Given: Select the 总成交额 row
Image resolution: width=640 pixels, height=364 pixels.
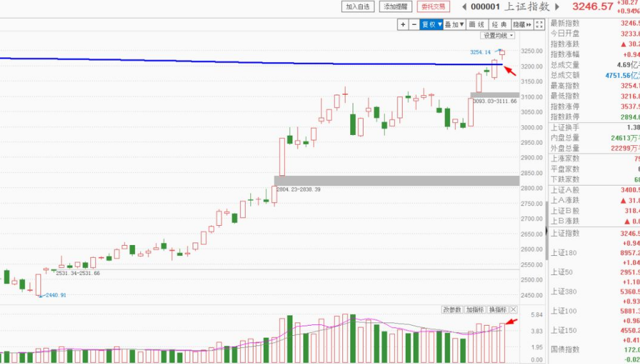Looking at the screenshot, I should (x=595, y=75).
